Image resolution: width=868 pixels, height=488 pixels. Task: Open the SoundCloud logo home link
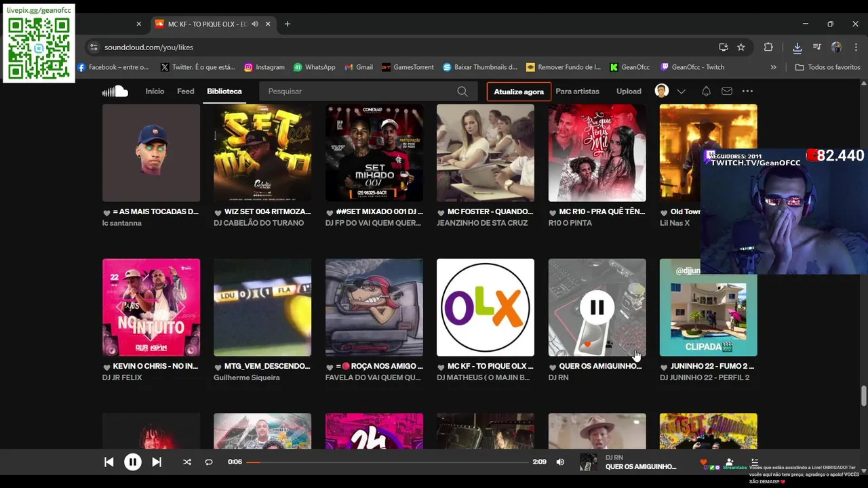point(115,91)
